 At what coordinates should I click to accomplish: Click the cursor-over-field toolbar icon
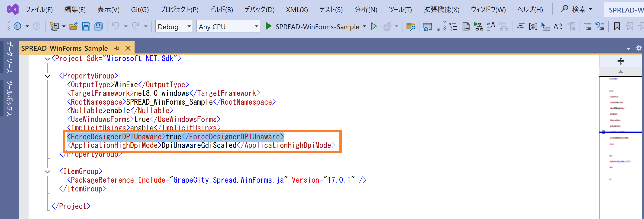[545, 26]
